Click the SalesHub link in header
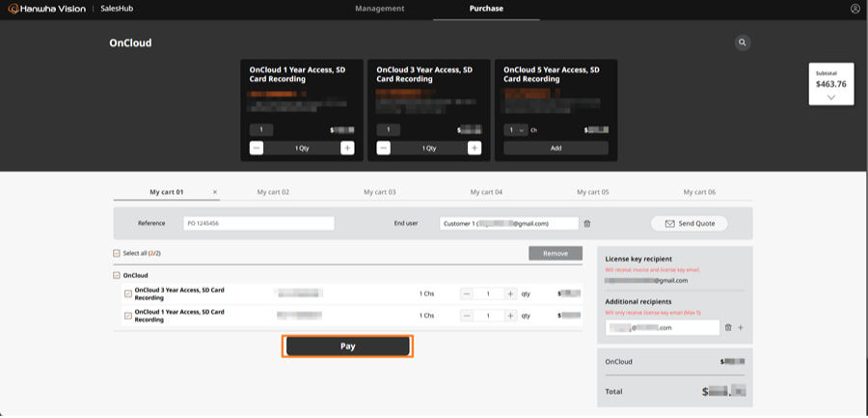The width and height of the screenshot is (868, 418). point(117,9)
